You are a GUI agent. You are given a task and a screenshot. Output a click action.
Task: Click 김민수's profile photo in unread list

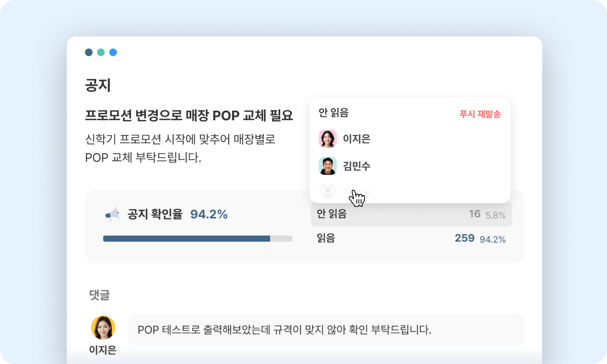pos(328,166)
